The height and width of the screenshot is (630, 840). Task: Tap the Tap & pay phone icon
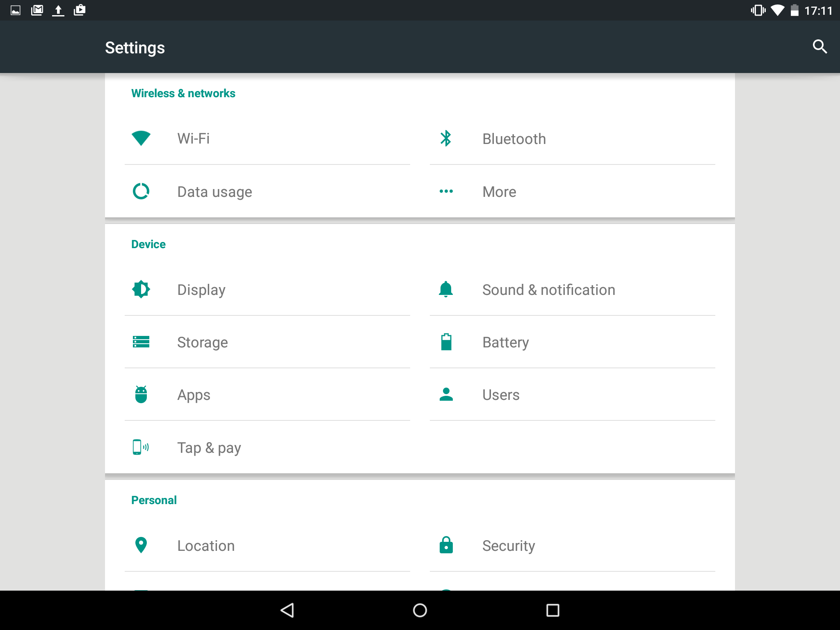point(141,447)
